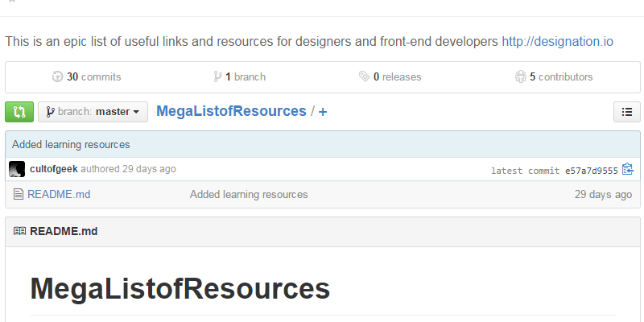Create a new file with plus link
This screenshot has height=322, width=644.
(x=323, y=112)
